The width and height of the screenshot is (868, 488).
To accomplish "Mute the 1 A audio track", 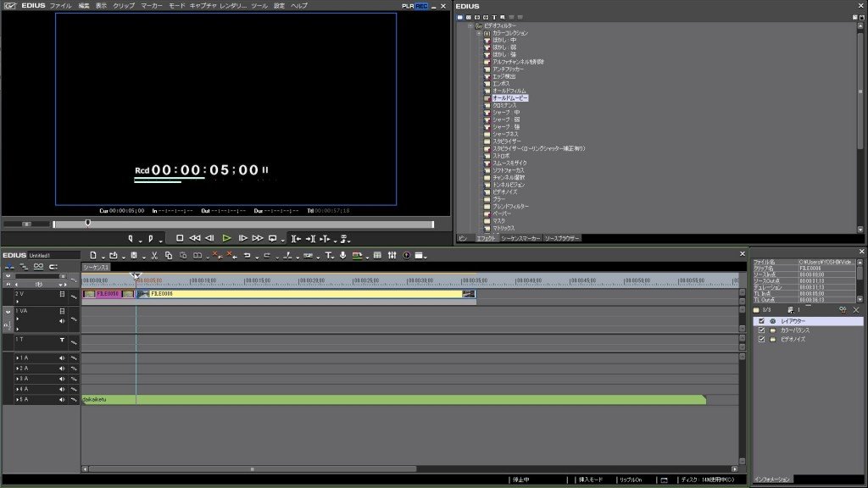I will 62,358.
